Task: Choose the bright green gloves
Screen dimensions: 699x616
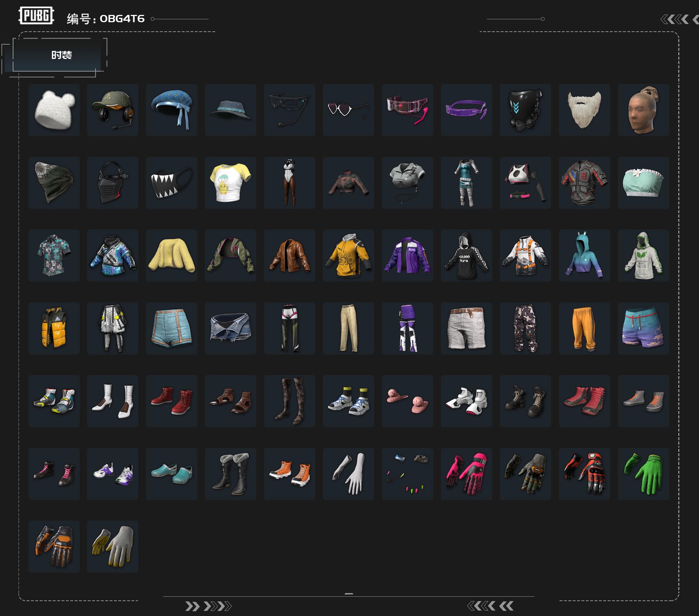Action: click(x=643, y=474)
